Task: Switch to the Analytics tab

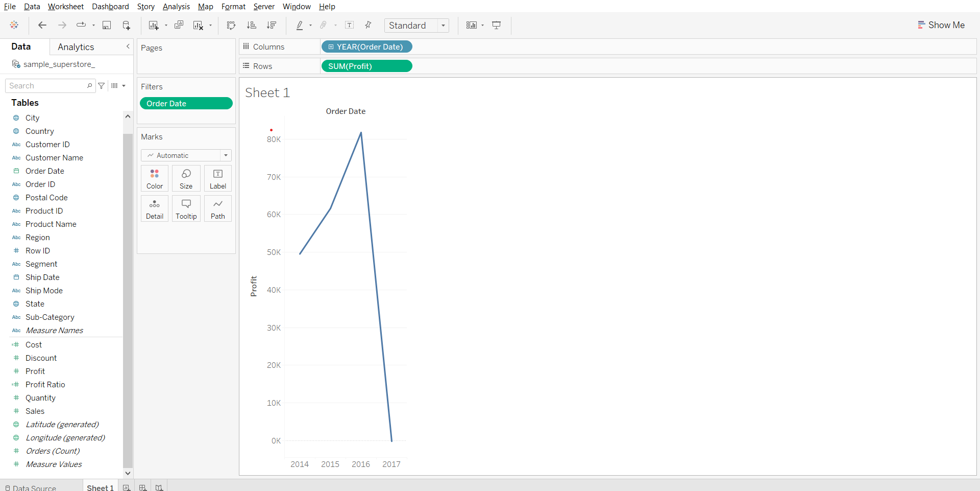Action: [76, 47]
